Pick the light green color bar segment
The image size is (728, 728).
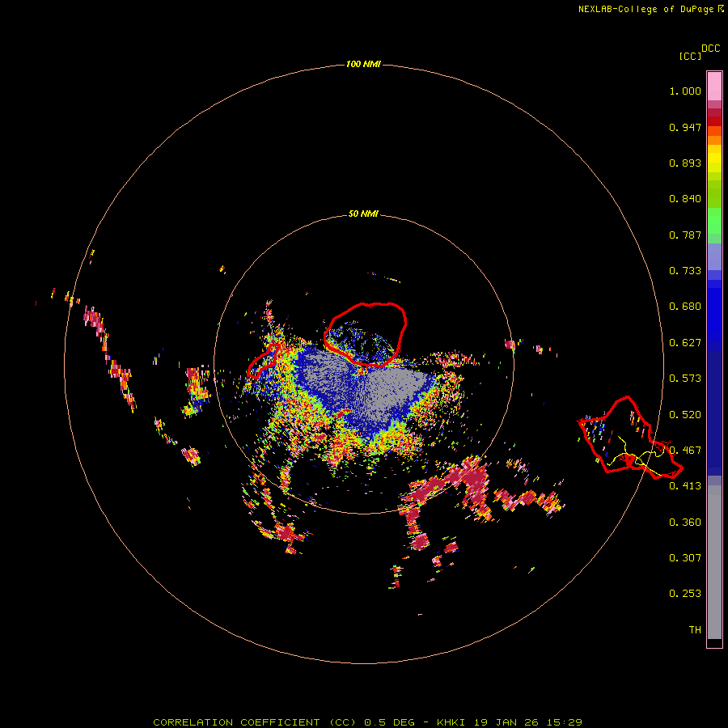click(x=714, y=221)
